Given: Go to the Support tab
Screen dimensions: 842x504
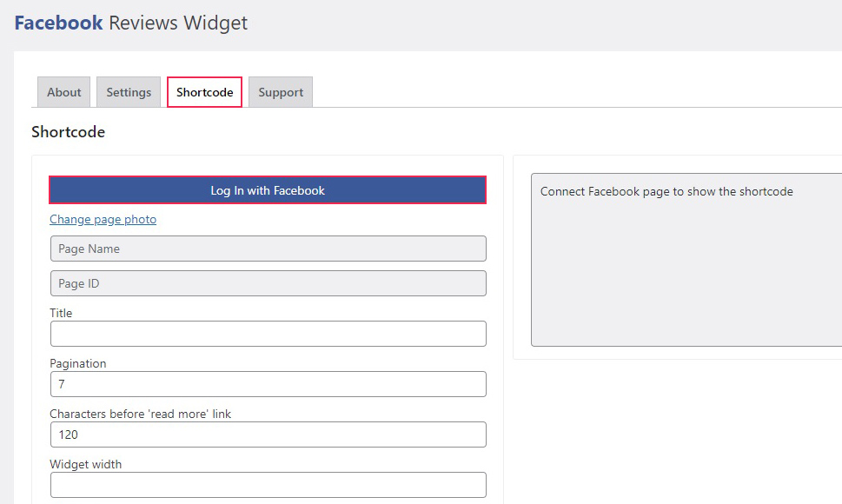Looking at the screenshot, I should (281, 92).
